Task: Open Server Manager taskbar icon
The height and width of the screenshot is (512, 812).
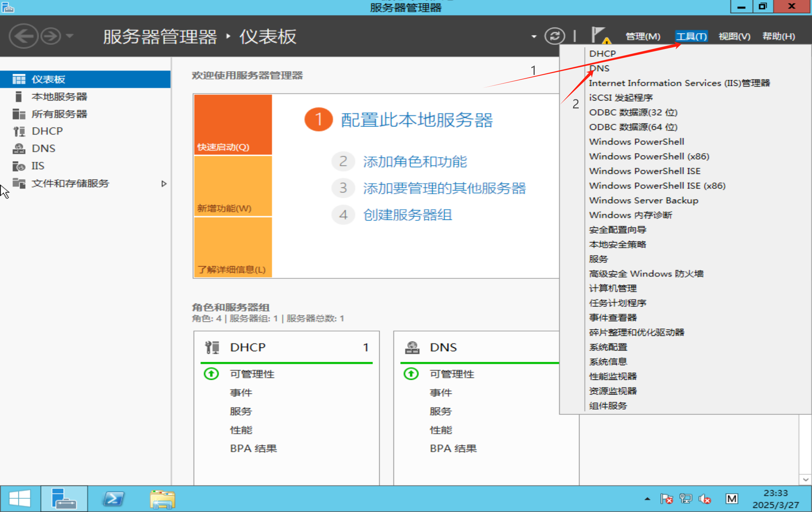Action: (x=64, y=499)
